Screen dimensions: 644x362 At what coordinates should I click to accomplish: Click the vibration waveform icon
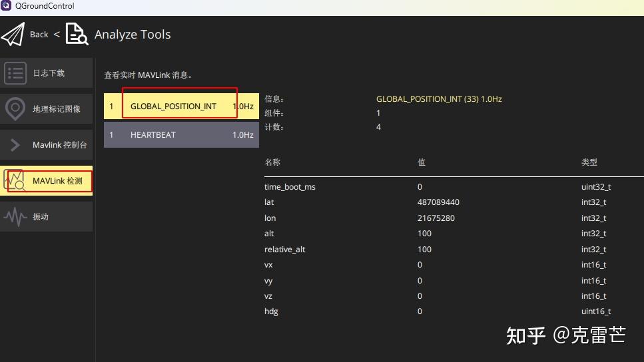[15, 217]
